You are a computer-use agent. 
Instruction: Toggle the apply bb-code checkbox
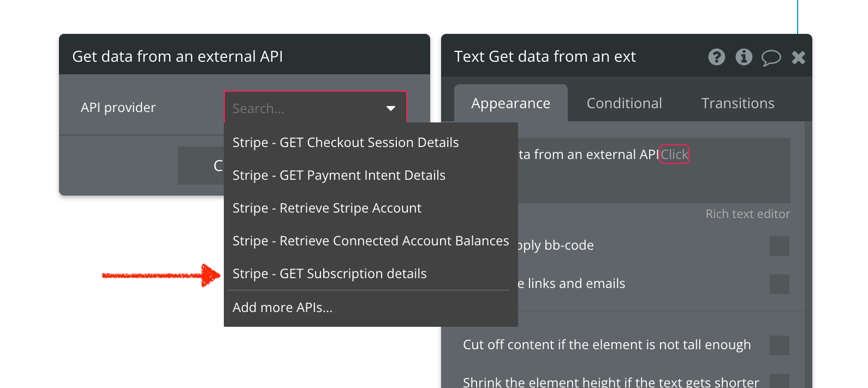(779, 246)
